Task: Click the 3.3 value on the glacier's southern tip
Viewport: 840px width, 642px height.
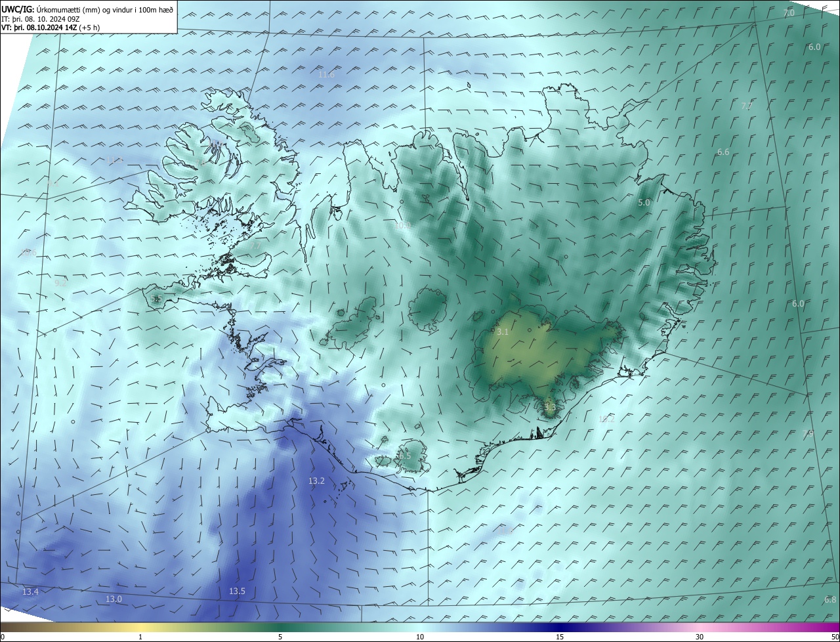Action: [x=550, y=407]
